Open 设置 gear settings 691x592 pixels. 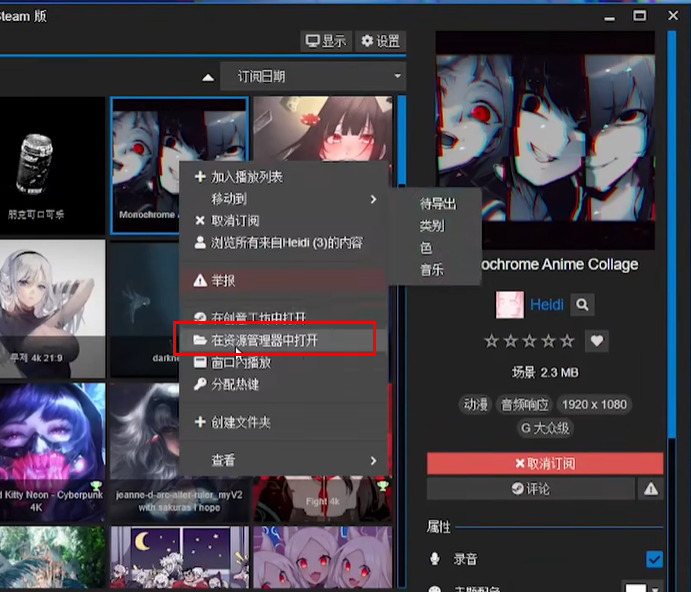tap(380, 41)
